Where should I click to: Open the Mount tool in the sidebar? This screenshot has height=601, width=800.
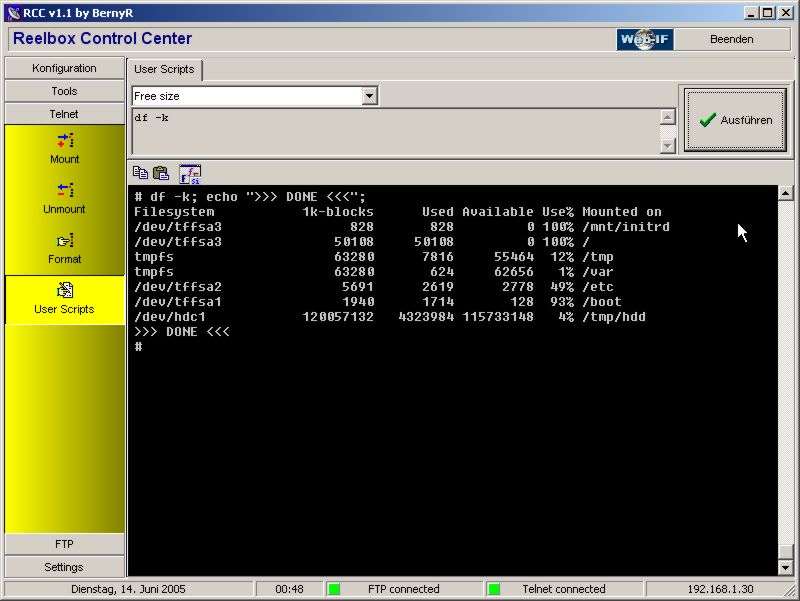pos(65,148)
